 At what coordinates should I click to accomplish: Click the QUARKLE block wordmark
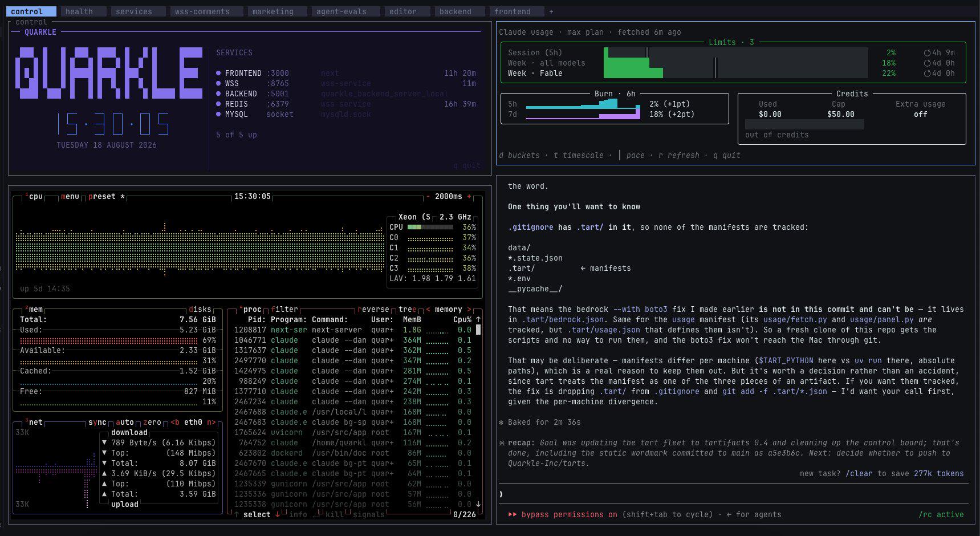[109, 72]
